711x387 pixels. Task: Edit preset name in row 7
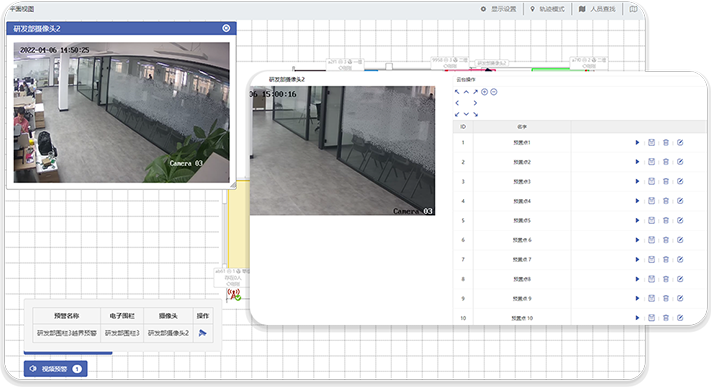point(680,260)
